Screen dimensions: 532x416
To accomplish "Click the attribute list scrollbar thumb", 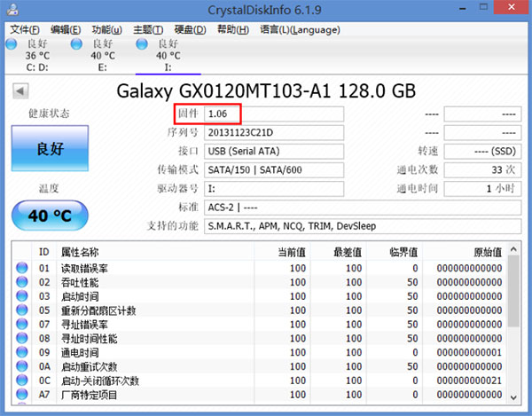I will (x=513, y=291).
